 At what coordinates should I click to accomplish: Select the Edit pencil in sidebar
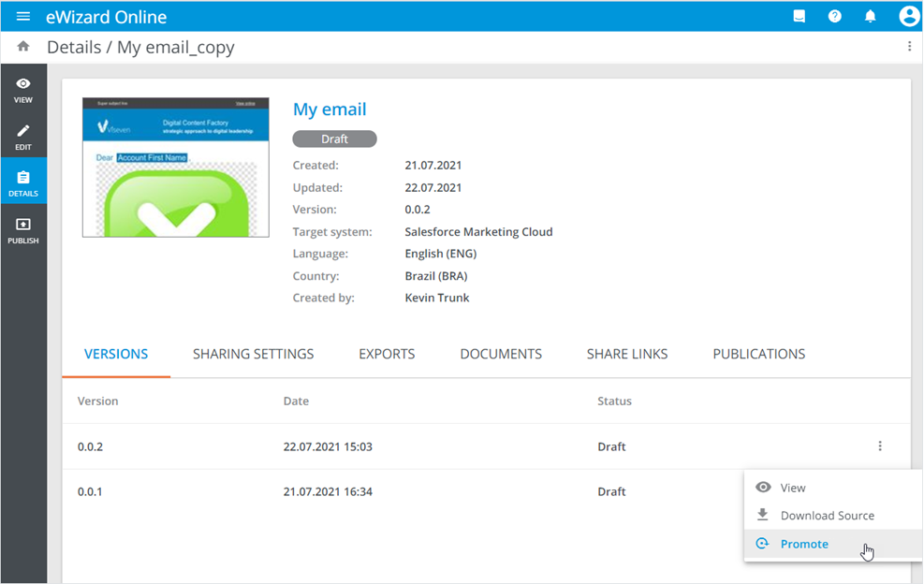(x=23, y=137)
